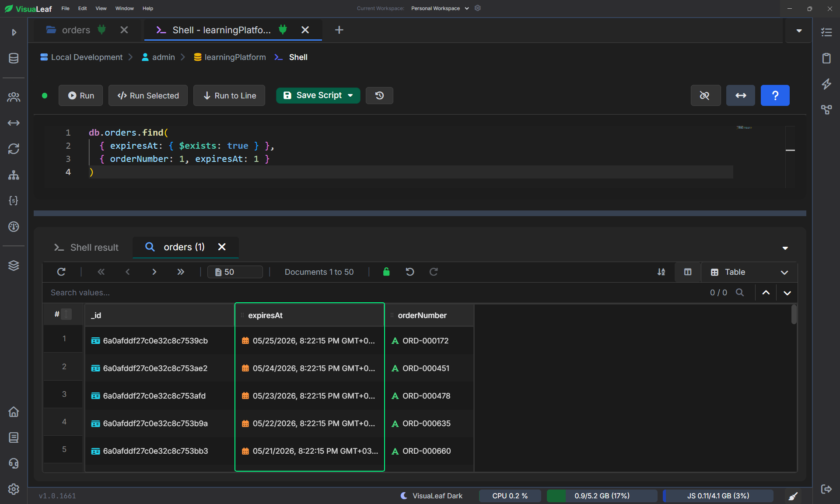This screenshot has height=504, width=840.
Task: Go to the home sidebar icon
Action: pos(14,412)
